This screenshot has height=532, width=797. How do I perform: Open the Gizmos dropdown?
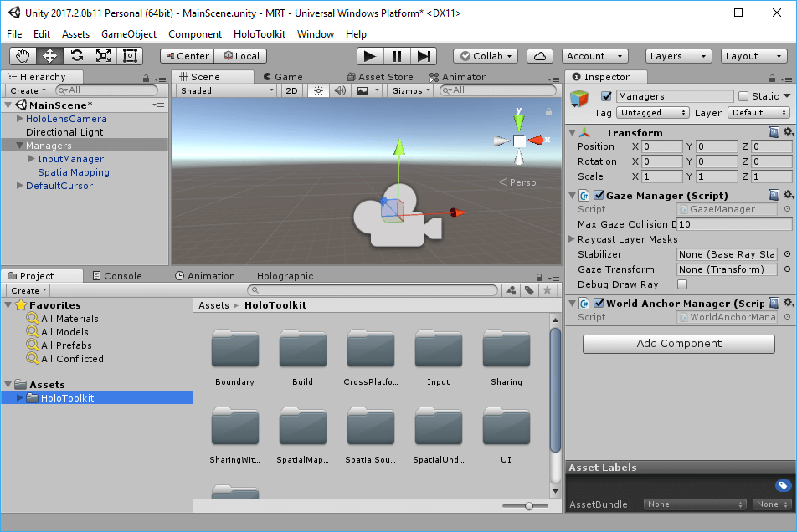tap(410, 90)
